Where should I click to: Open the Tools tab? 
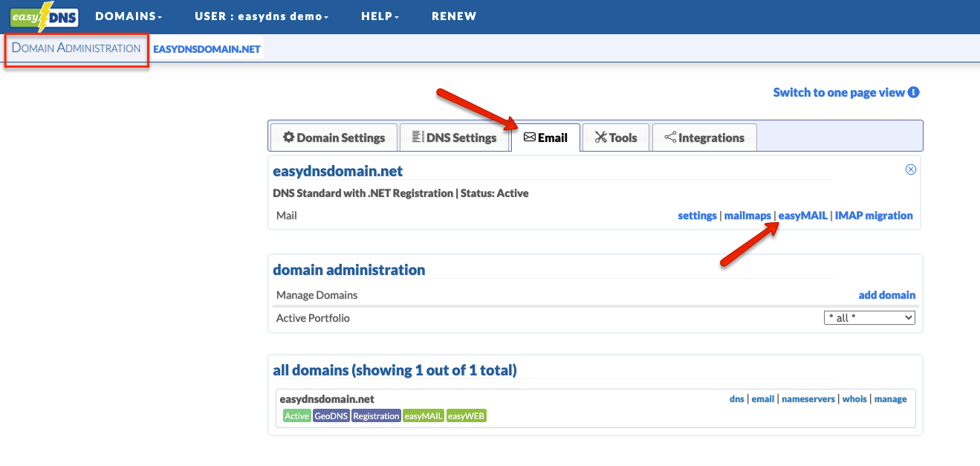(616, 137)
